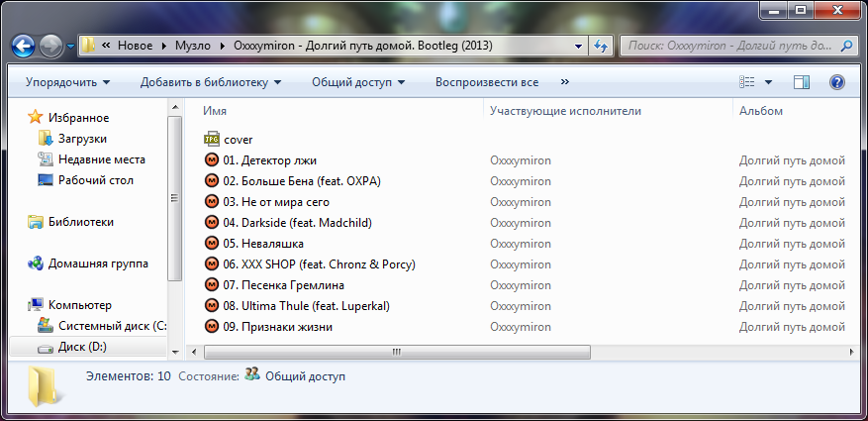Open Help with the question mark icon
Screen dimensions: 868x421
[x=837, y=82]
